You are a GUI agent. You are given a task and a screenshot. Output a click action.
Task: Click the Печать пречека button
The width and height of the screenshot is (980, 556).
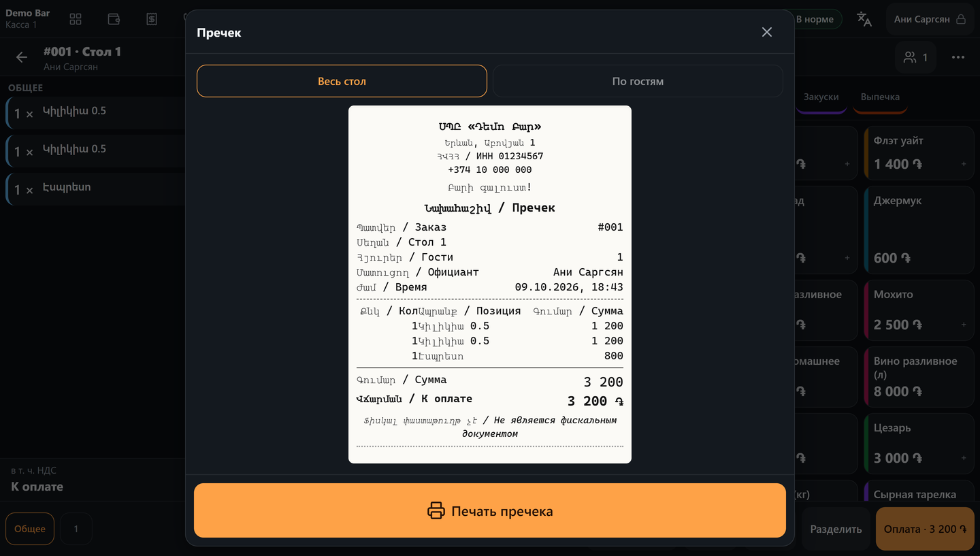[490, 510]
